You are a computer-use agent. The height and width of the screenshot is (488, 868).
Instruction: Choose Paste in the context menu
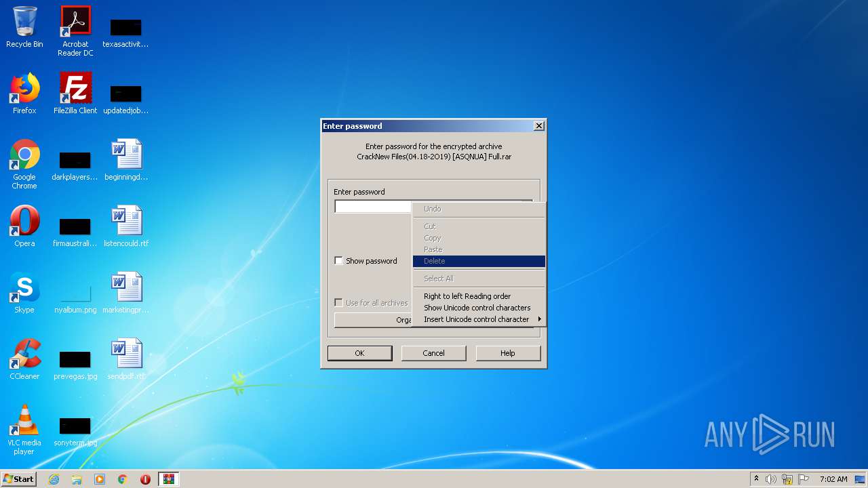coord(479,249)
